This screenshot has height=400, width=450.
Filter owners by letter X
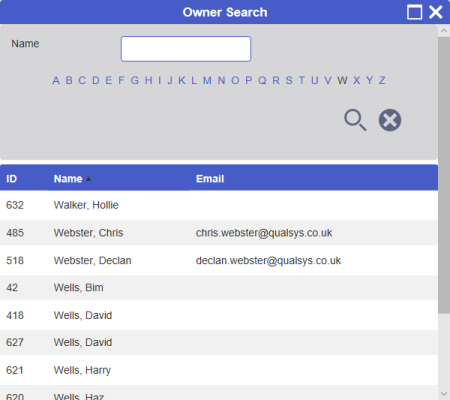tap(357, 80)
